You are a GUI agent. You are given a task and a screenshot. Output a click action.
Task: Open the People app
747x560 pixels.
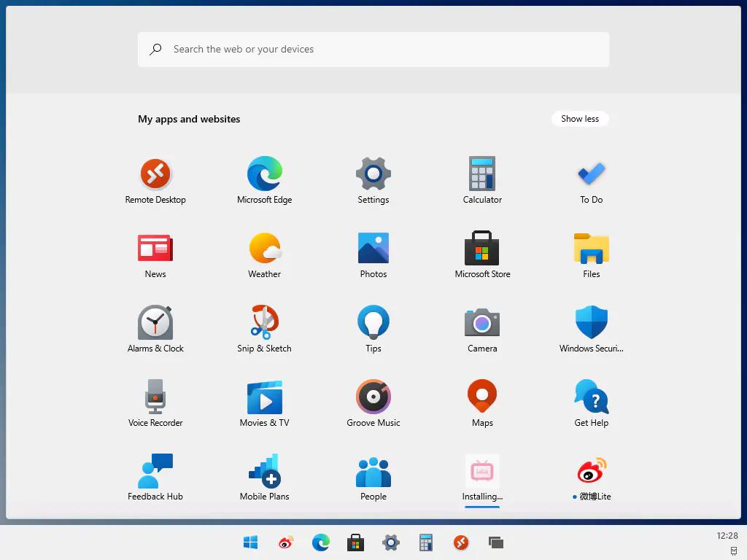pyautogui.click(x=373, y=472)
